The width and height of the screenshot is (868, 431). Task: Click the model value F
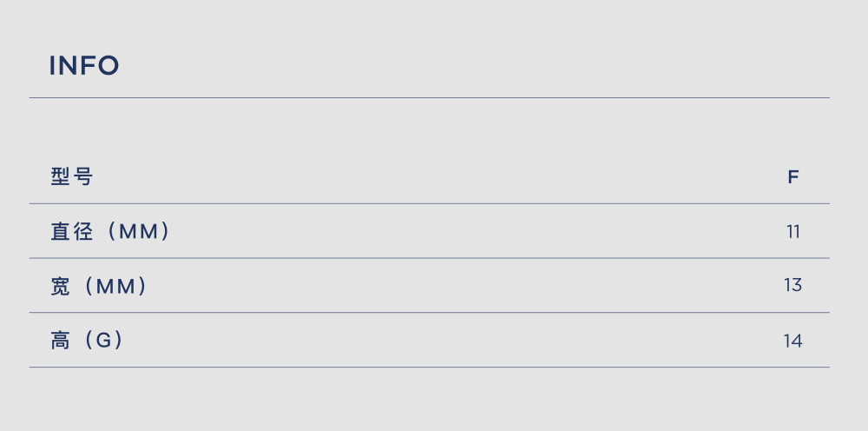pos(793,177)
